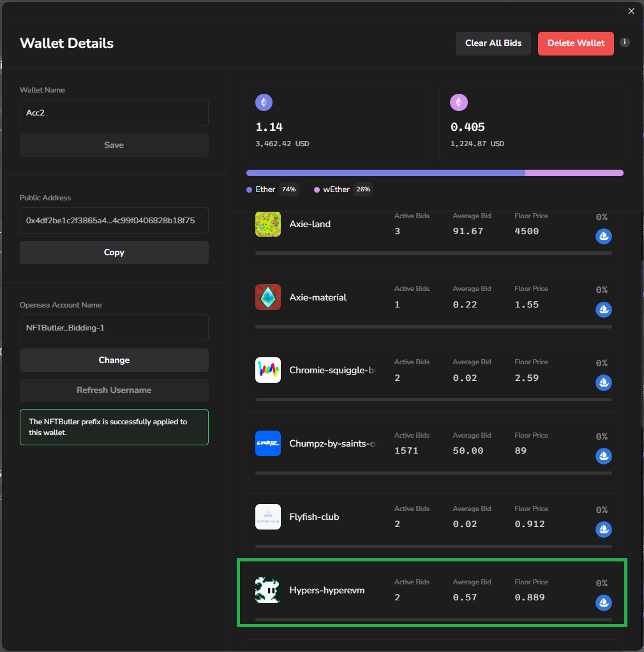This screenshot has height=652, width=644.
Task: Click the Opensea Account Name field
Action: 114,328
